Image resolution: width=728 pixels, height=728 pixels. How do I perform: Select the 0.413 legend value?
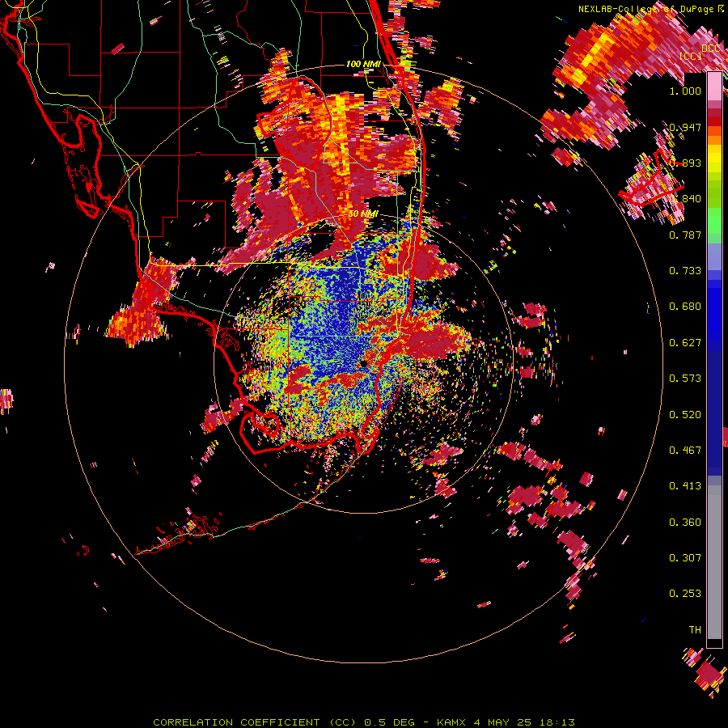(685, 486)
